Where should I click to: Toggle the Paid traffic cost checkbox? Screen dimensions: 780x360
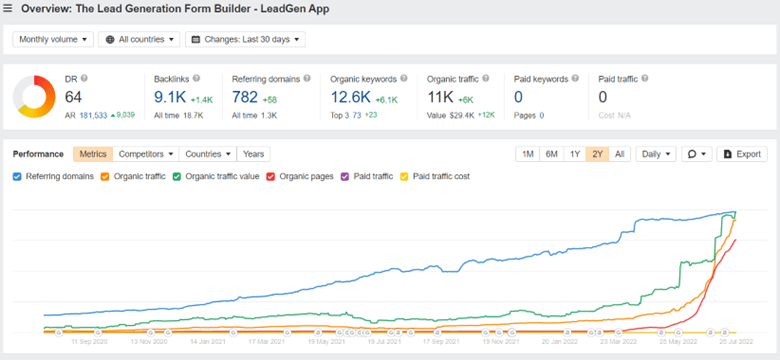pyautogui.click(x=404, y=176)
